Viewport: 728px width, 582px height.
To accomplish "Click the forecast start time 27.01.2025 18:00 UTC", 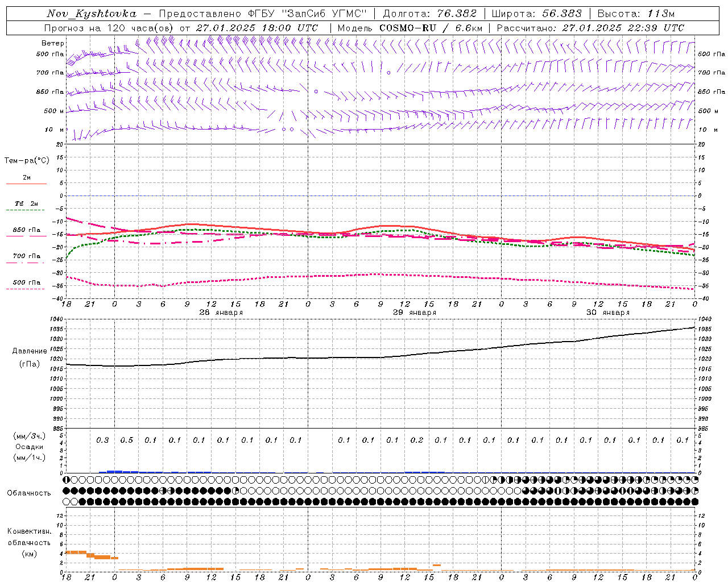I will coord(257,28).
